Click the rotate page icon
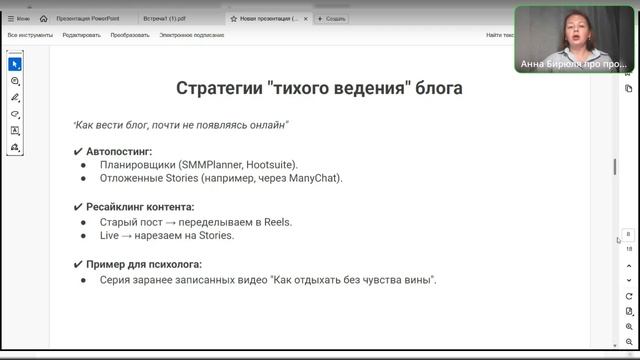 (x=629, y=296)
